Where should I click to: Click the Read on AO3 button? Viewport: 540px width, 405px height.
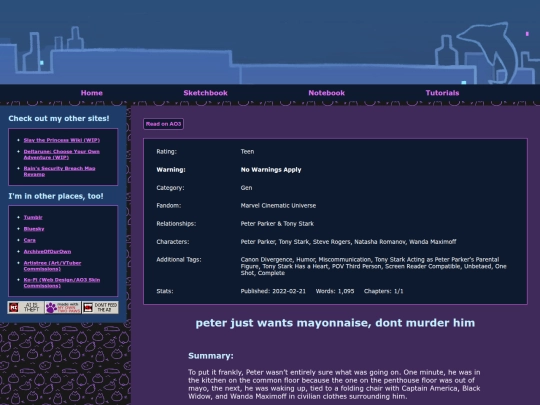click(x=163, y=124)
